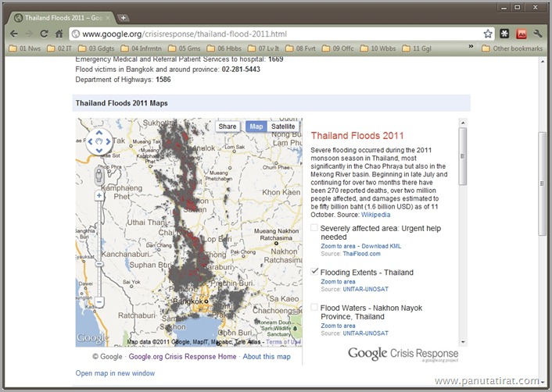The height and width of the screenshot is (392, 552).
Task: Open the 08 Fvrt bookmark folder
Action: (301, 48)
